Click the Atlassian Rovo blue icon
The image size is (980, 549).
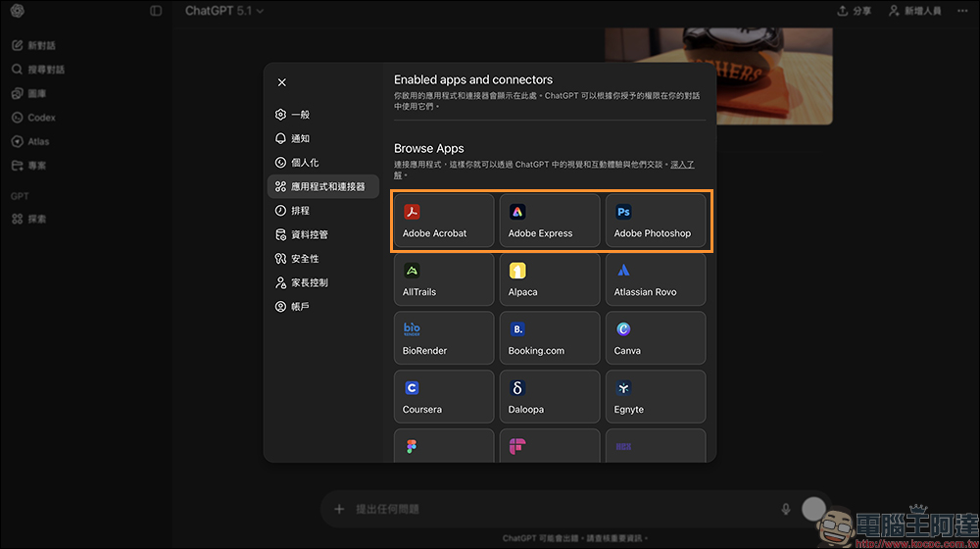(623, 271)
